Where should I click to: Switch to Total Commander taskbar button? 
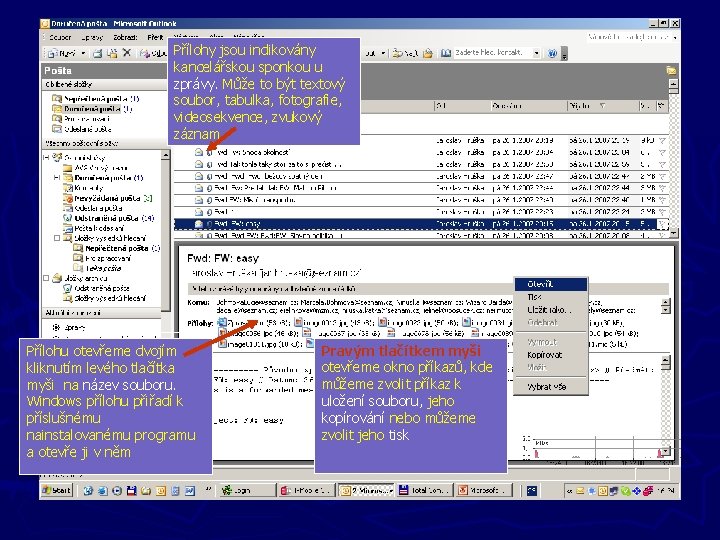(425, 490)
